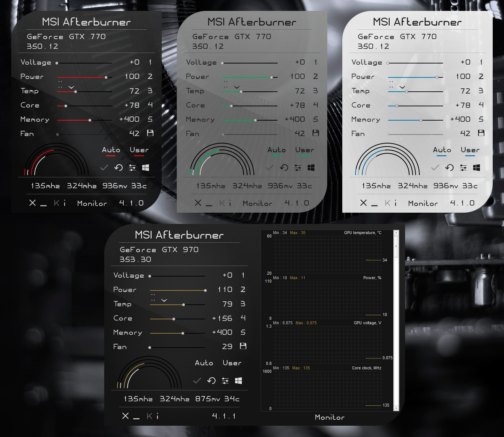
Task: Apply settings checkmark in green-accent gray skin
Action: click(270, 168)
